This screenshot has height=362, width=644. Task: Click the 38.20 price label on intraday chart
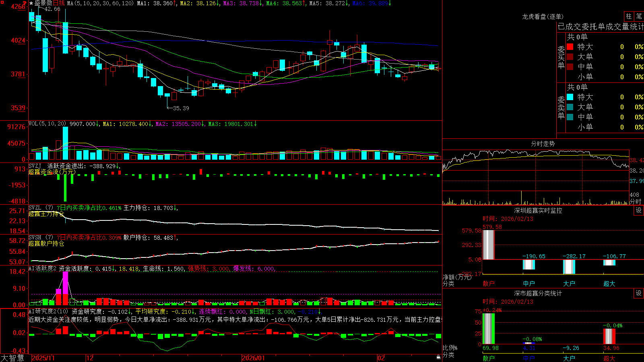click(x=636, y=171)
